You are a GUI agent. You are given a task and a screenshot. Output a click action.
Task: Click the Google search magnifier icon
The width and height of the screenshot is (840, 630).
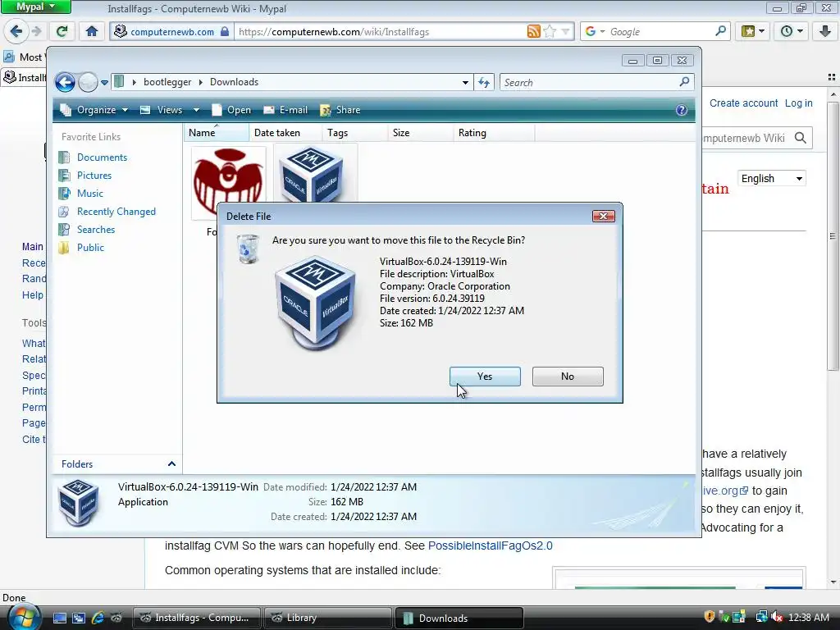pyautogui.click(x=720, y=31)
